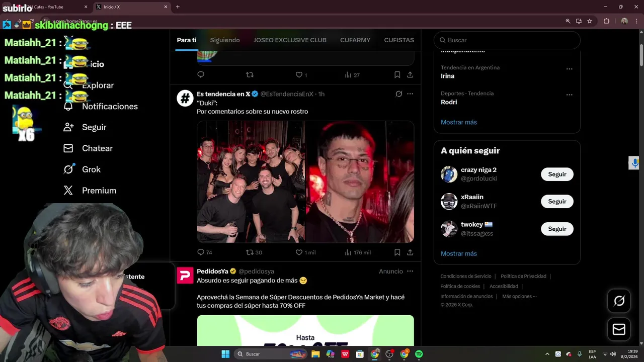Open a new browser tab
This screenshot has width=644, height=362.
(x=178, y=7)
